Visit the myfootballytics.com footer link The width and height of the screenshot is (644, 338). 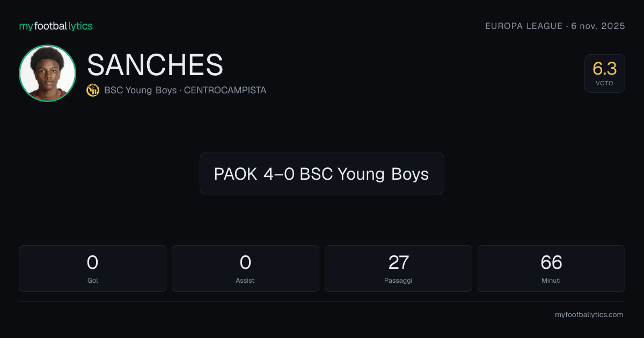(589, 315)
